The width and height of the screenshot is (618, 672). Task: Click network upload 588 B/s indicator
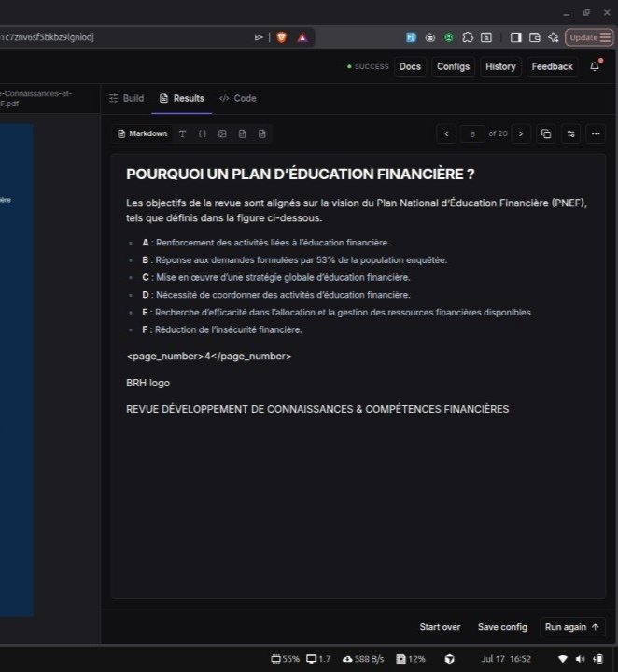click(363, 659)
